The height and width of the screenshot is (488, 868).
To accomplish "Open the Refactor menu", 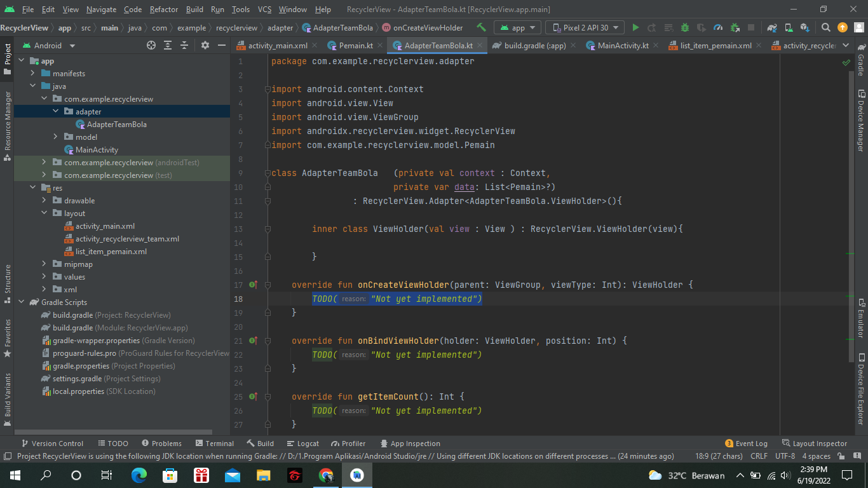I will [x=164, y=10].
